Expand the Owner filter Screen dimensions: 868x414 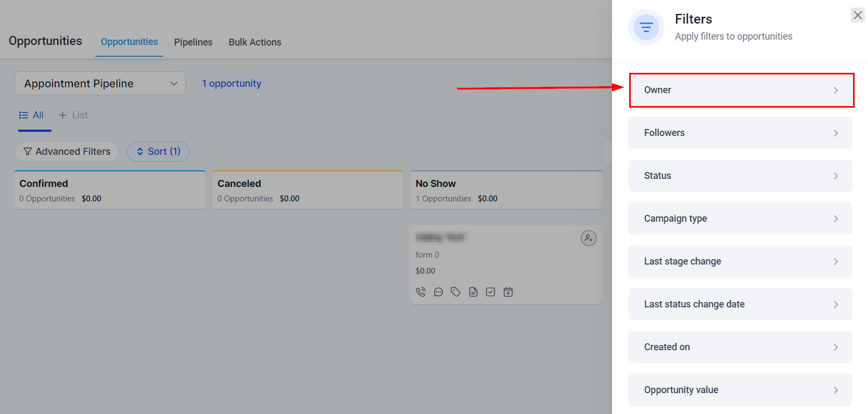741,90
